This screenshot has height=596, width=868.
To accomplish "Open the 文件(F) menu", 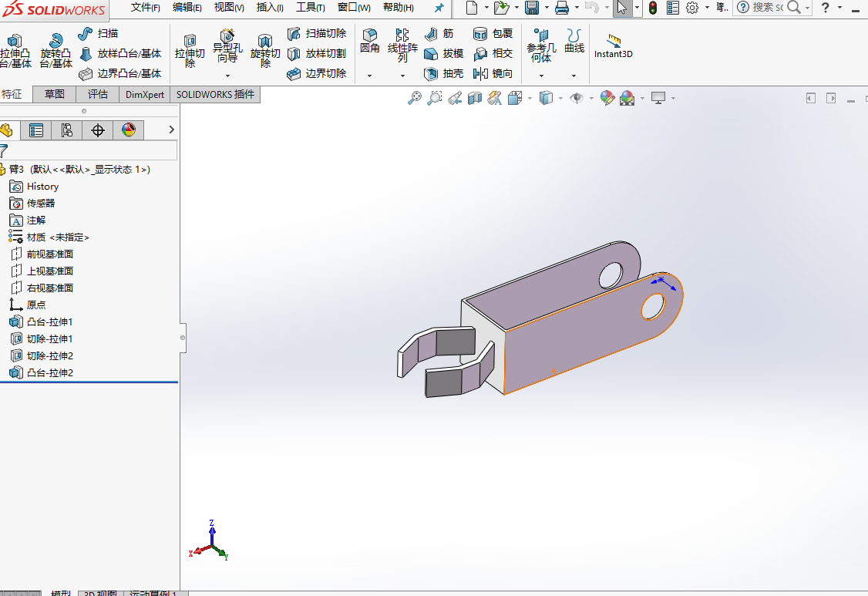I will [x=146, y=8].
